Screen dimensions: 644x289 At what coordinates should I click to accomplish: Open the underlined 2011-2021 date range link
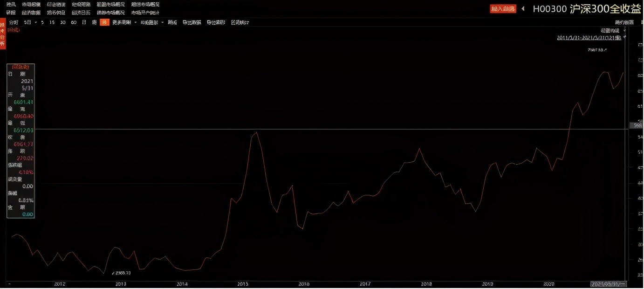[589, 38]
